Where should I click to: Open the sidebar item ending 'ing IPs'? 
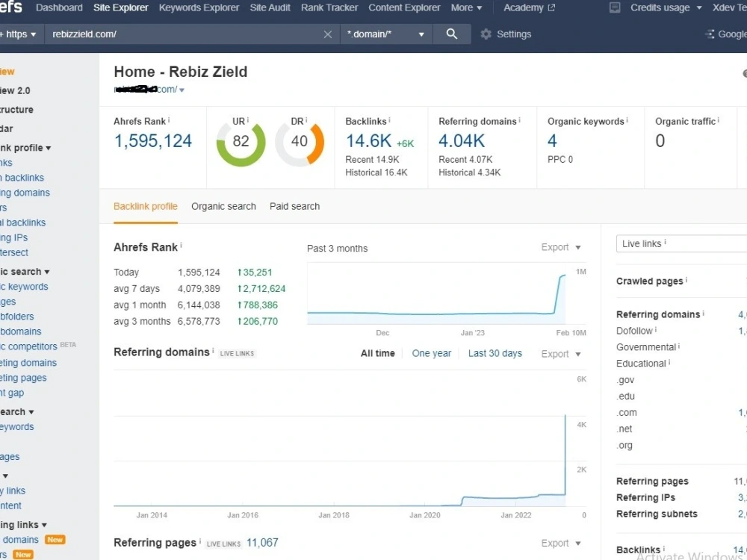[13, 237]
